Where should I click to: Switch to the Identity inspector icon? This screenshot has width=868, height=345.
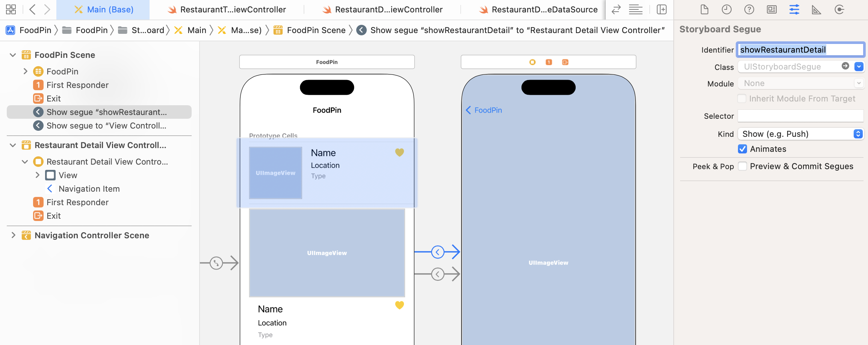(771, 9)
